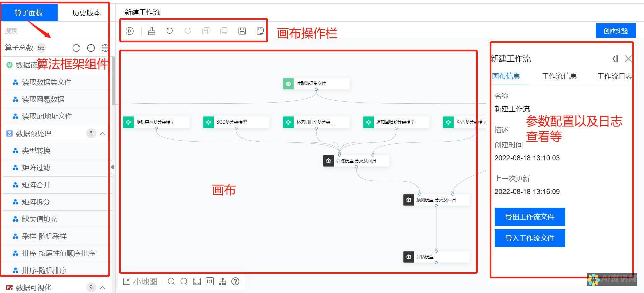Collapse the 数据可视化 category

(x=103, y=288)
